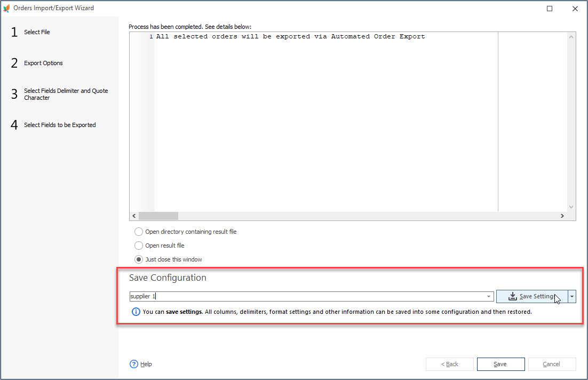The image size is (588, 380).
Task: Maximize the Orders Import/Export Wizard window
Action: [x=550, y=9]
